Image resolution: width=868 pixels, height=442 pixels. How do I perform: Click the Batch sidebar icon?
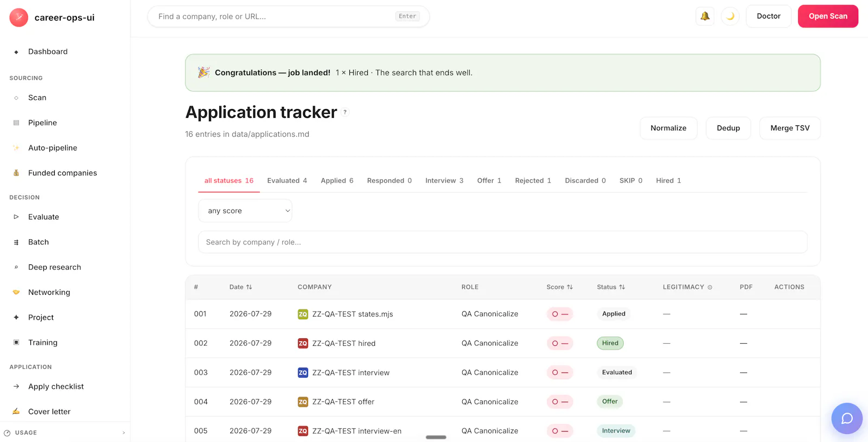coord(16,242)
